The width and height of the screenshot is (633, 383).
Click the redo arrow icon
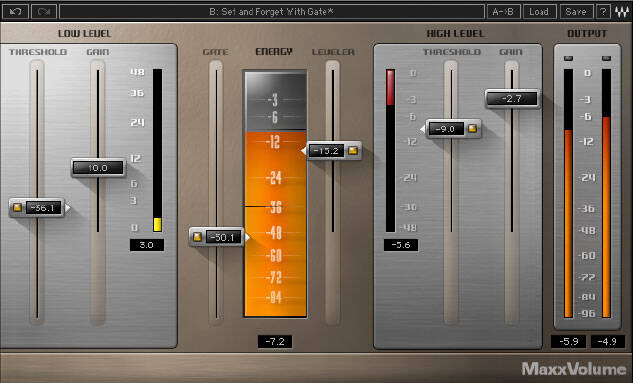pos(44,12)
